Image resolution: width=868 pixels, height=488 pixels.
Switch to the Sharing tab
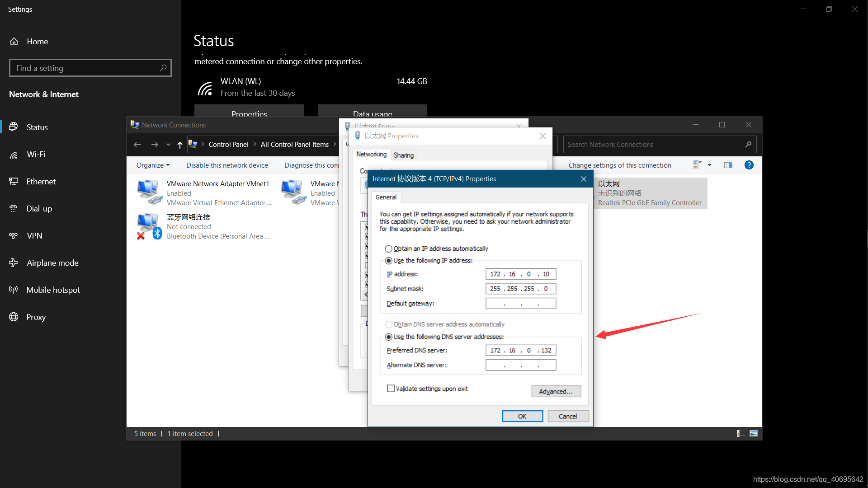(x=403, y=155)
